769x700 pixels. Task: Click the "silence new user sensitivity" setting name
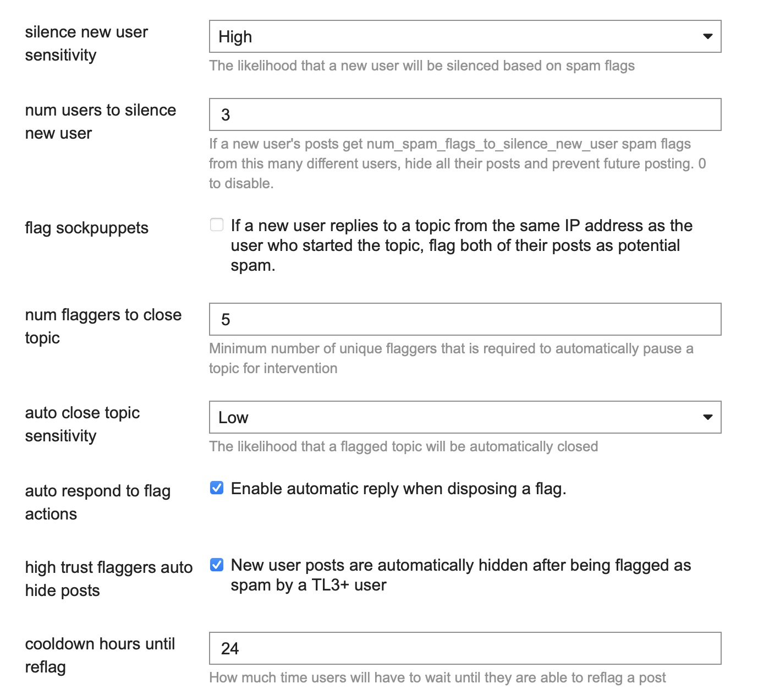click(86, 43)
